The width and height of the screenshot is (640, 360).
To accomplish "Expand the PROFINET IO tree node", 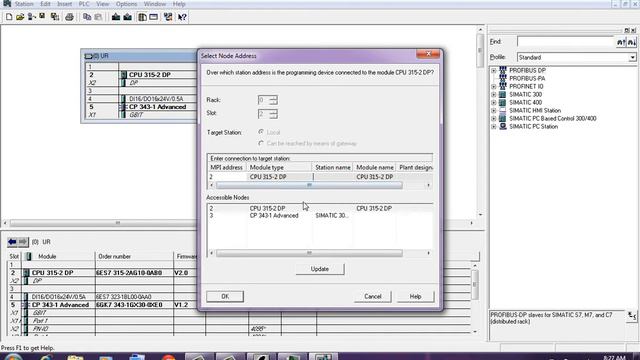I will (494, 87).
